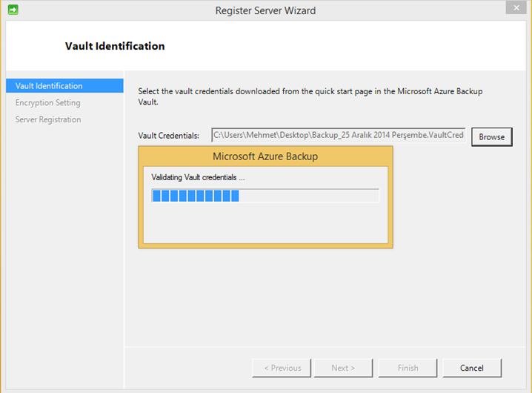
Task: Open the Encryption Setting step
Action: [x=48, y=102]
